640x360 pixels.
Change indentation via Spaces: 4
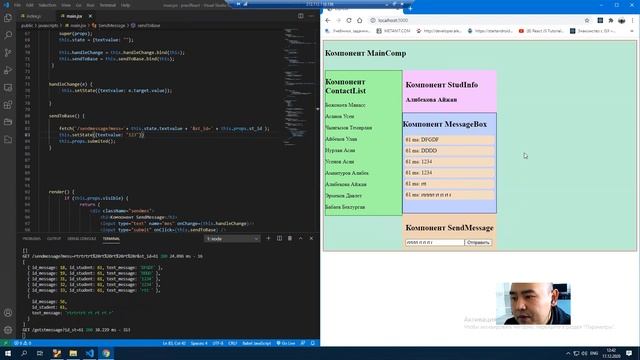click(199, 343)
